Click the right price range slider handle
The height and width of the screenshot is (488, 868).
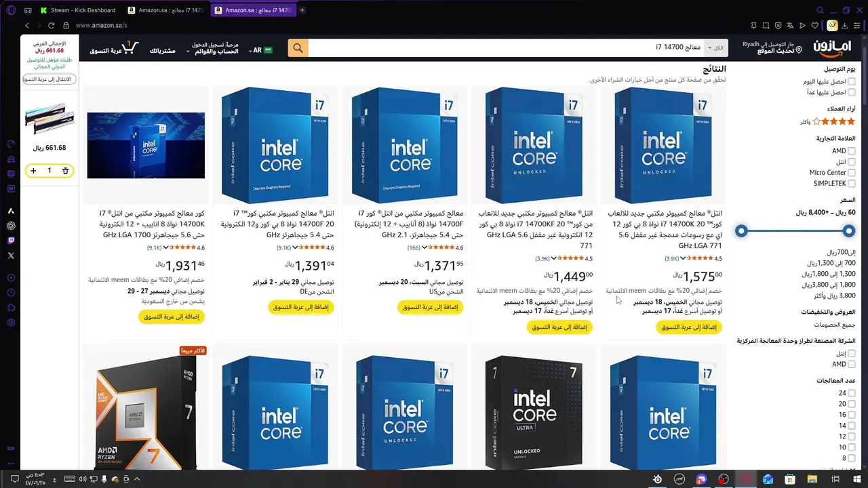coord(849,231)
